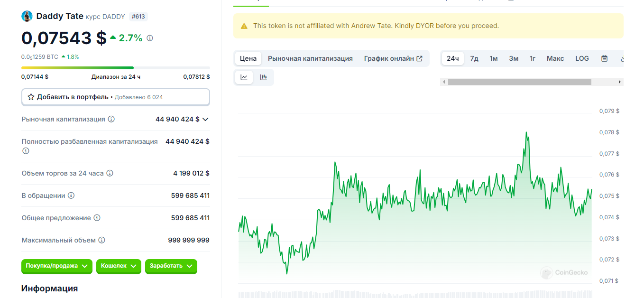Show info for Полностью разбавленная капитализация

26,151
